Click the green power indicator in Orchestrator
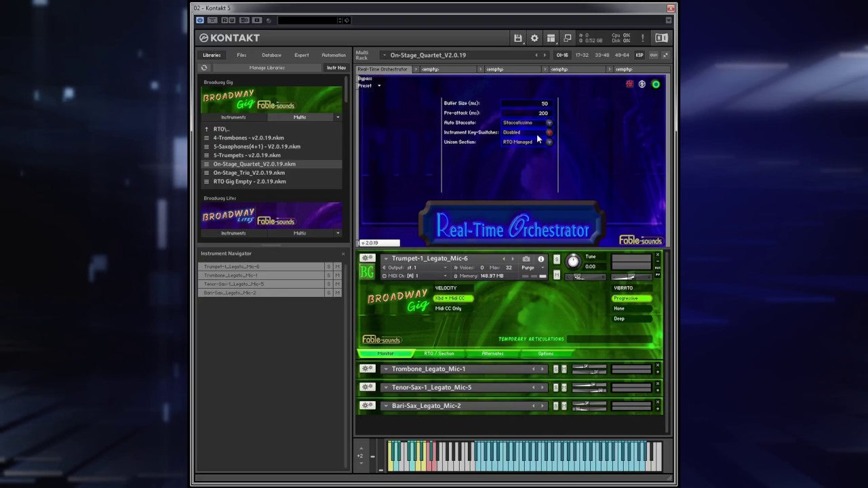Image resolution: width=868 pixels, height=488 pixels. (656, 84)
